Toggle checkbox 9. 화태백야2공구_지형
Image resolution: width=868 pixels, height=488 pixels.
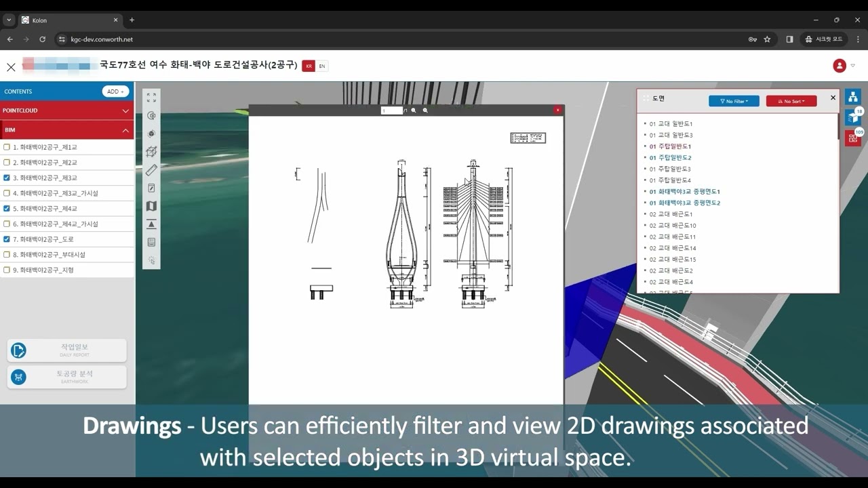pyautogui.click(x=7, y=270)
